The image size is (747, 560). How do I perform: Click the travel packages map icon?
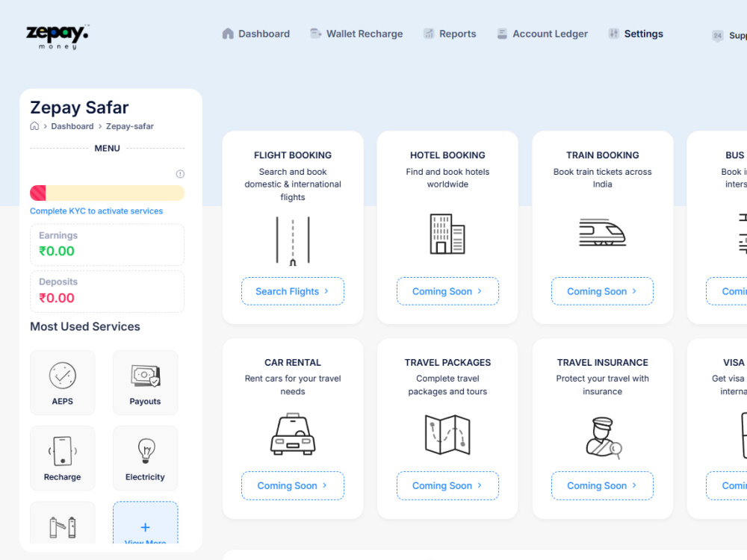click(x=447, y=435)
